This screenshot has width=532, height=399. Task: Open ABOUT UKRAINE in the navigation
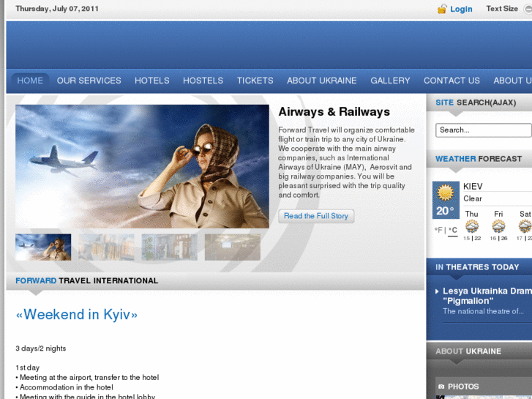tap(322, 81)
